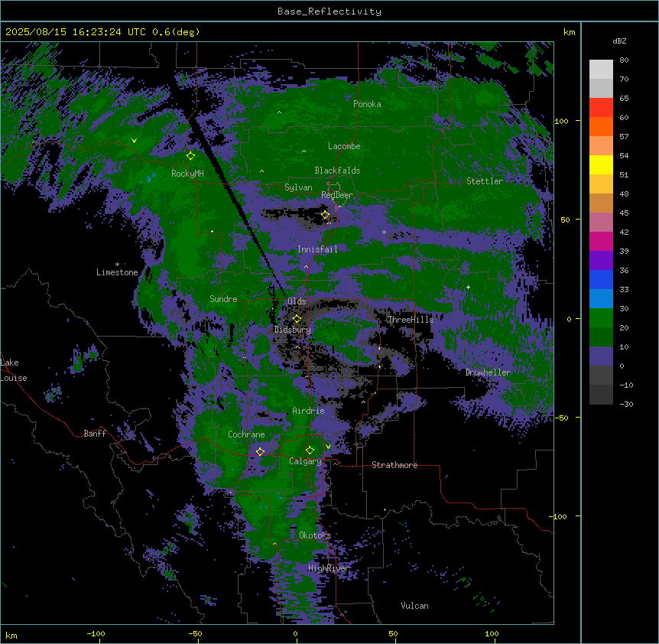This screenshot has width=659, height=644.
Task: Select the violet 36-39 dBZ legend swatch
Action: (601, 261)
